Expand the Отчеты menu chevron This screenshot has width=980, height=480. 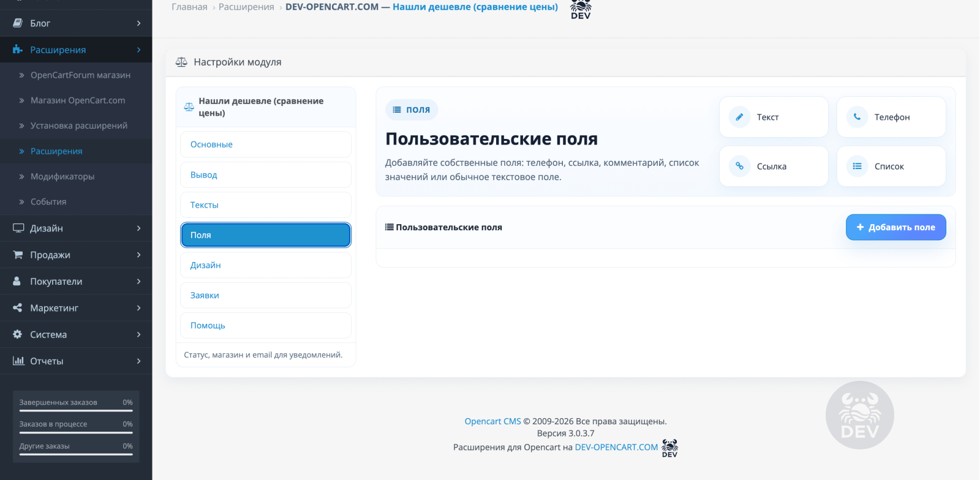(139, 361)
